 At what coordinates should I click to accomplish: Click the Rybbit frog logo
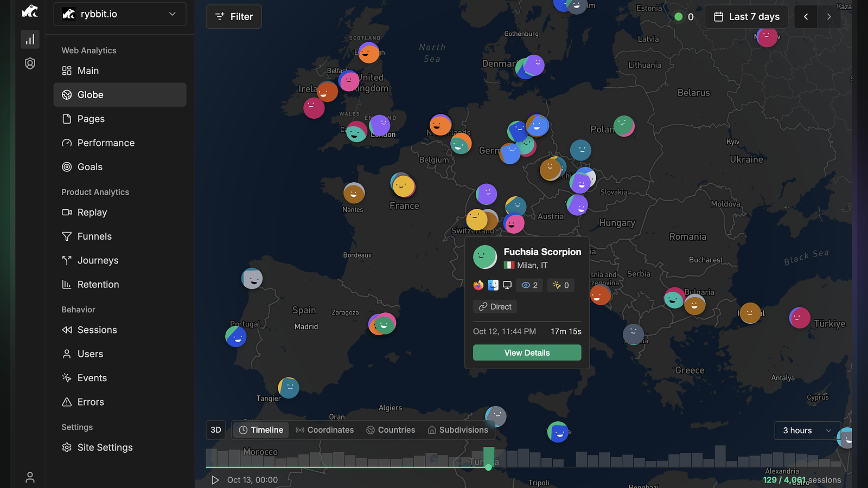click(x=30, y=11)
